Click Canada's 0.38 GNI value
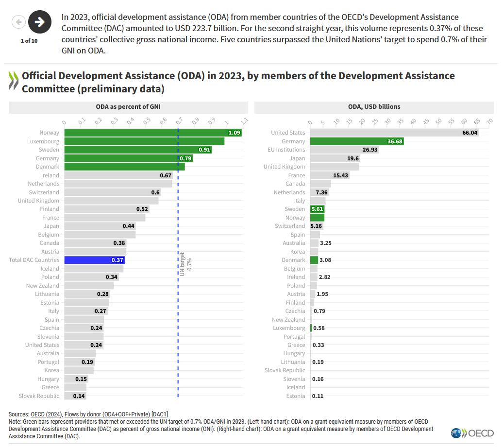 click(x=119, y=243)
